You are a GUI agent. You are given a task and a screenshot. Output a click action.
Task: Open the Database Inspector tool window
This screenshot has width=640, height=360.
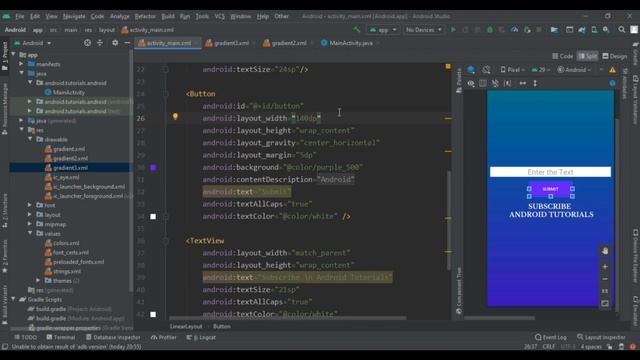coord(113,338)
